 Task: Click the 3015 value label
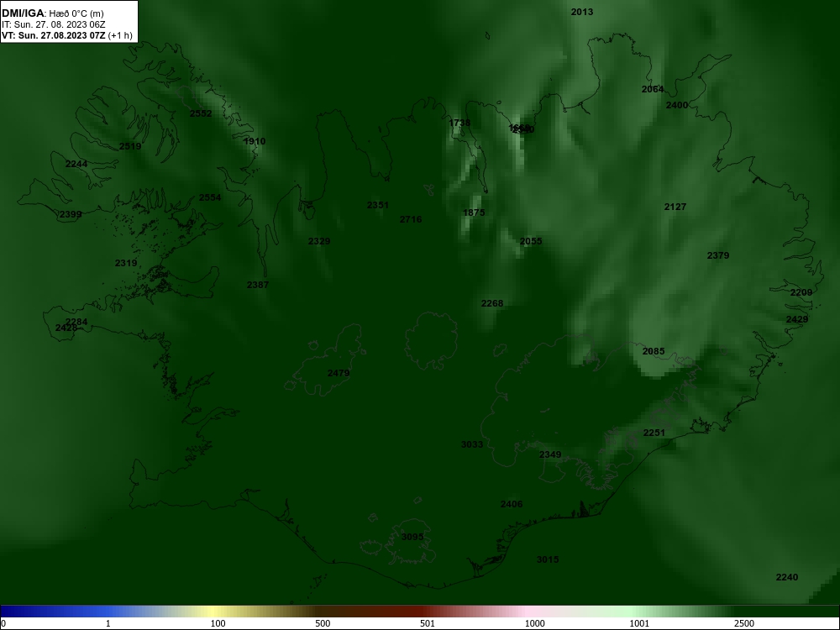pos(548,559)
